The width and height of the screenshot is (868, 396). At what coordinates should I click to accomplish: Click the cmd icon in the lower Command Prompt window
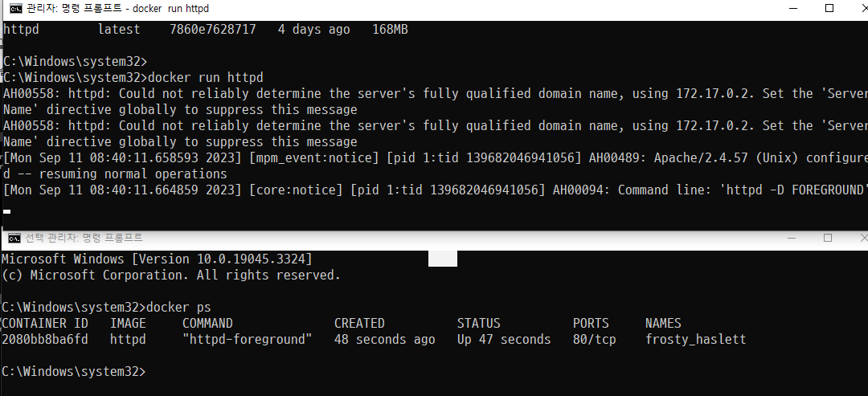coord(14,239)
